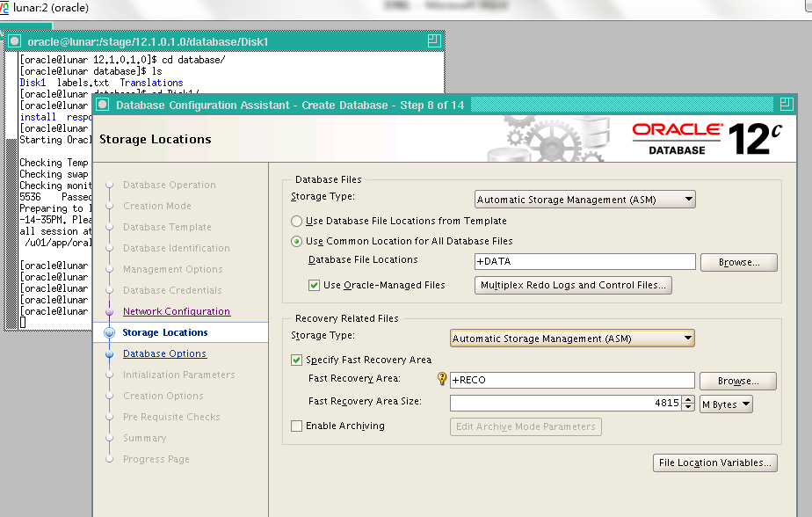Open the Database Configuration Assistant window menu icon
Image resolution: width=812 pixels, height=517 pixels.
103,105
